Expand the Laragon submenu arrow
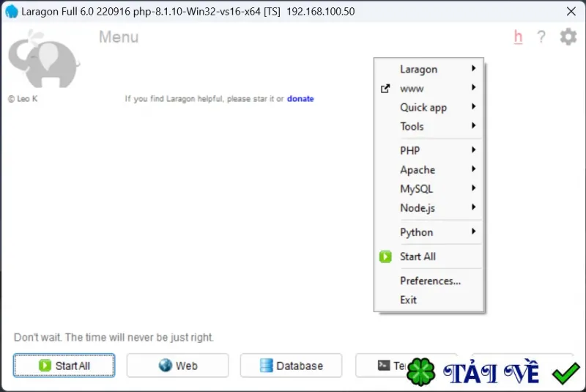 (473, 68)
